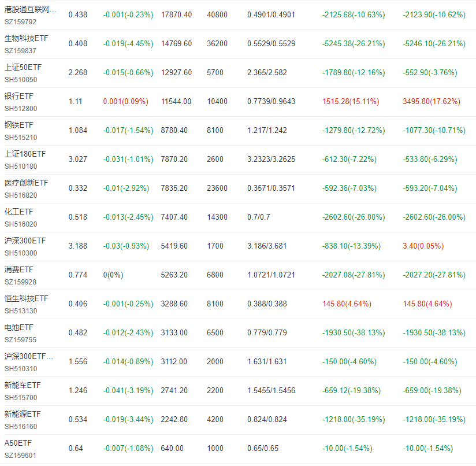Open 新能车ETF fund name
The width and height of the screenshot is (476, 466).
[23, 385]
